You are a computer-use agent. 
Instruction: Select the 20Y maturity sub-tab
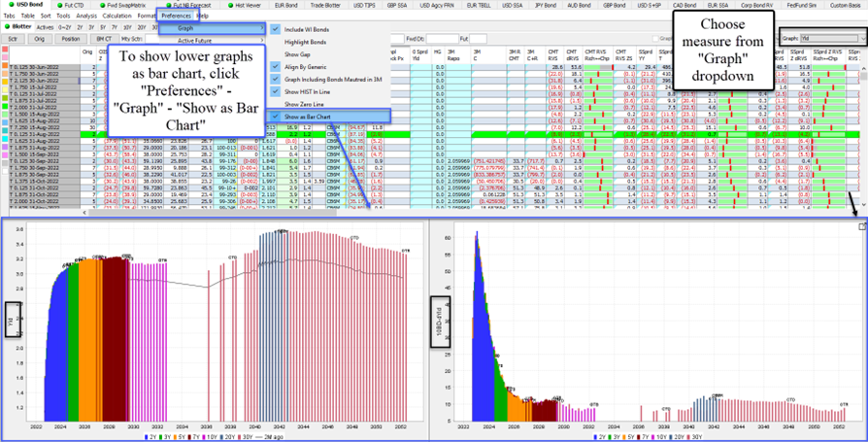point(142,26)
